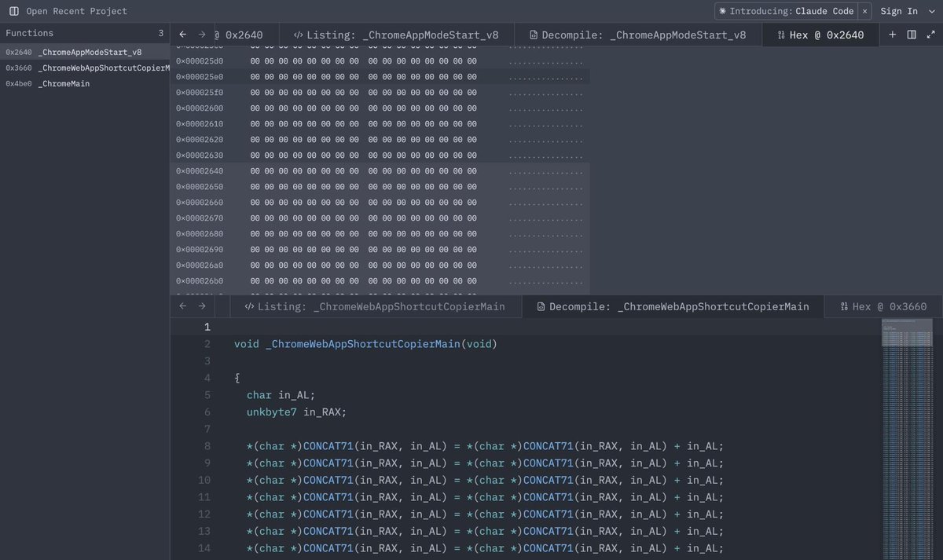The width and height of the screenshot is (943, 560).
Task: Toggle the sidebar panel icon
Action: pos(13,11)
